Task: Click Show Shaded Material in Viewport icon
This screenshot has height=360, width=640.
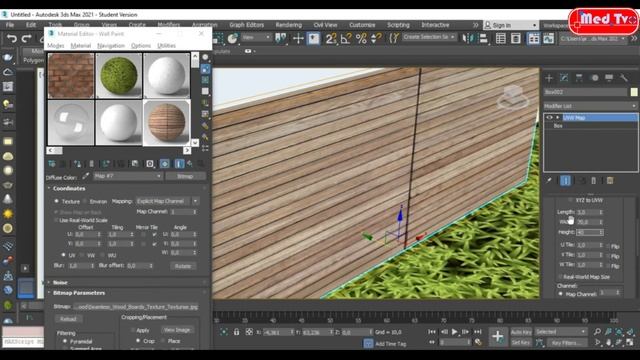Action: pyautogui.click(x=164, y=164)
